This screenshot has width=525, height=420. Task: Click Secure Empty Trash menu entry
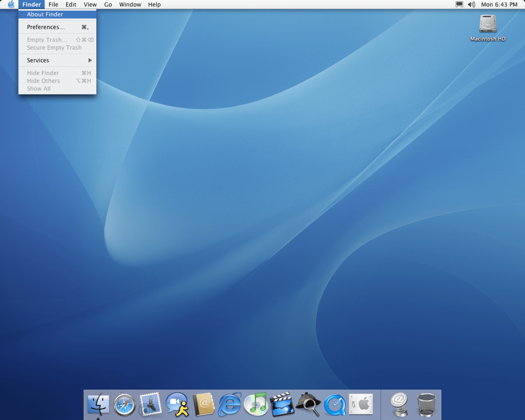(57, 47)
